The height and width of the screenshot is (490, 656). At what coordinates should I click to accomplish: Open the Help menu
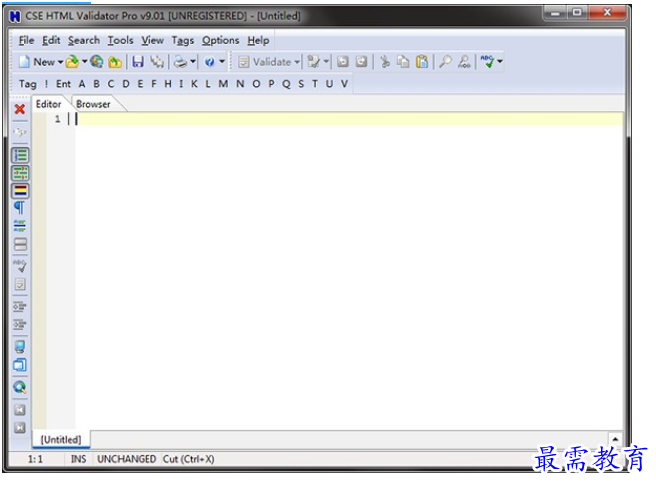258,41
